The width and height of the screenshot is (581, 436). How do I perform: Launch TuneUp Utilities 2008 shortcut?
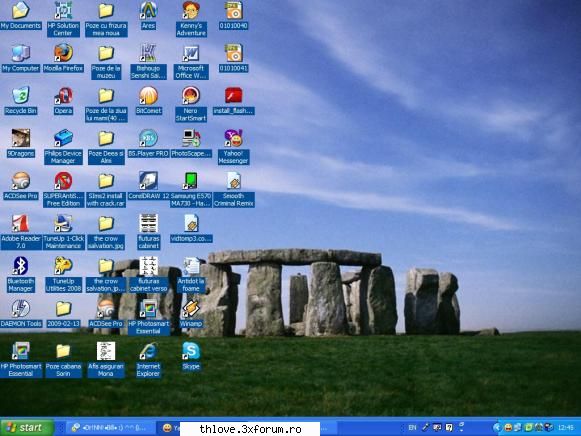63,274
